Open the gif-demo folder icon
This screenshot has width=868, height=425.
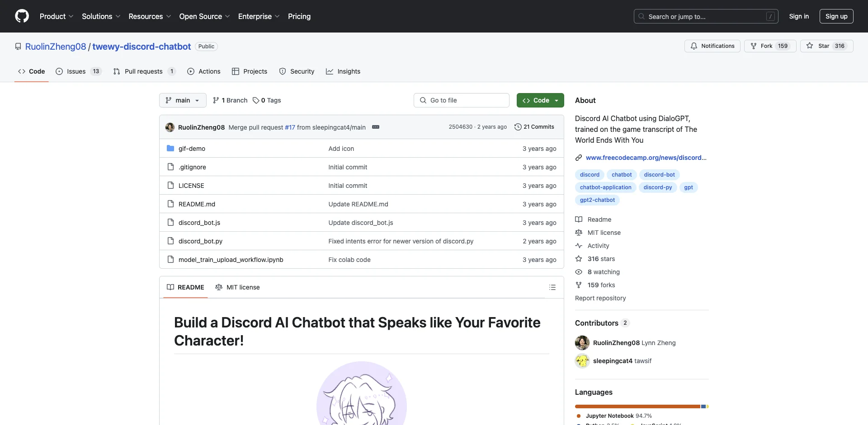click(x=170, y=148)
